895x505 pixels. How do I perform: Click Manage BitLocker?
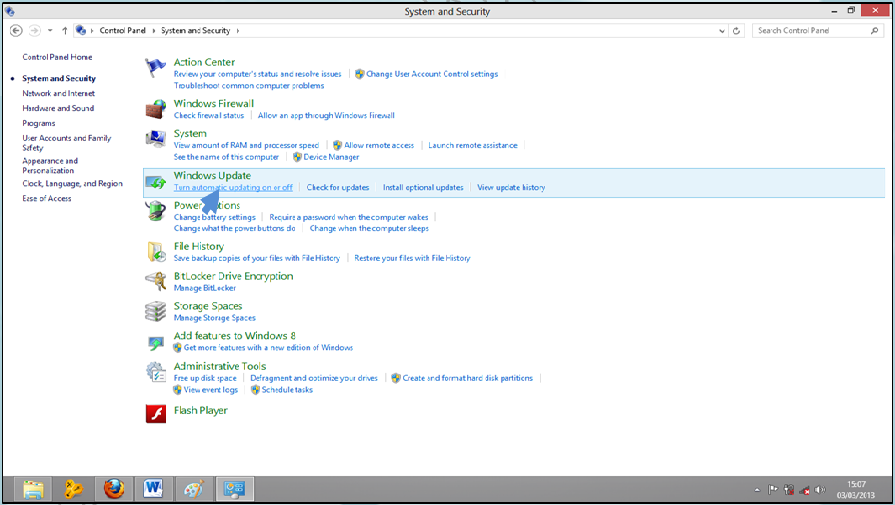(x=204, y=288)
